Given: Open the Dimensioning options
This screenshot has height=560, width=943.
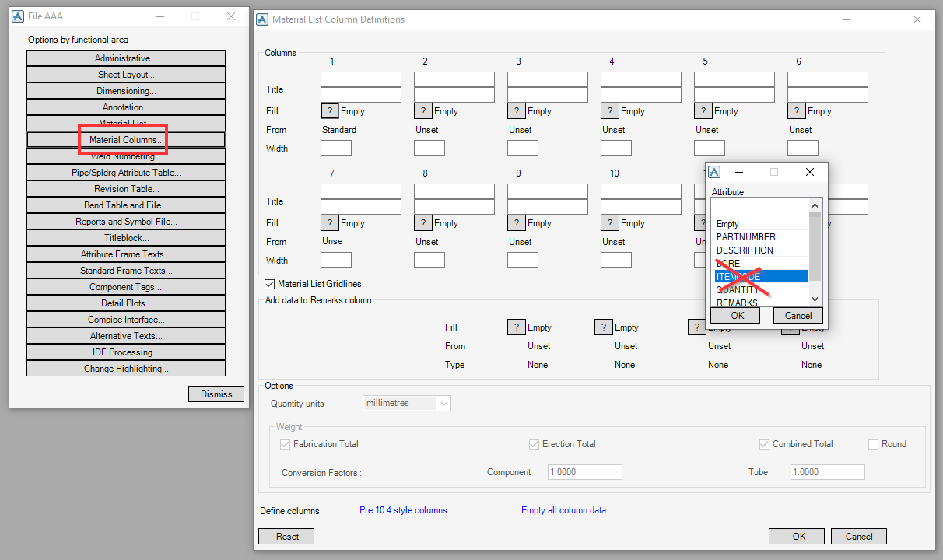Looking at the screenshot, I should (x=126, y=91).
